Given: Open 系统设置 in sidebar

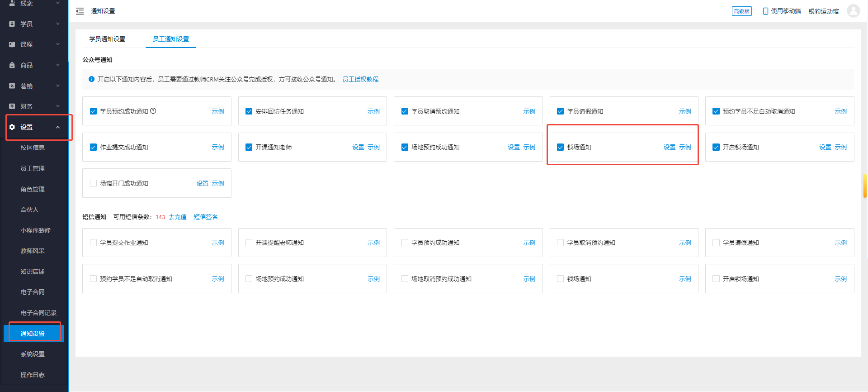Looking at the screenshot, I should click(33, 354).
